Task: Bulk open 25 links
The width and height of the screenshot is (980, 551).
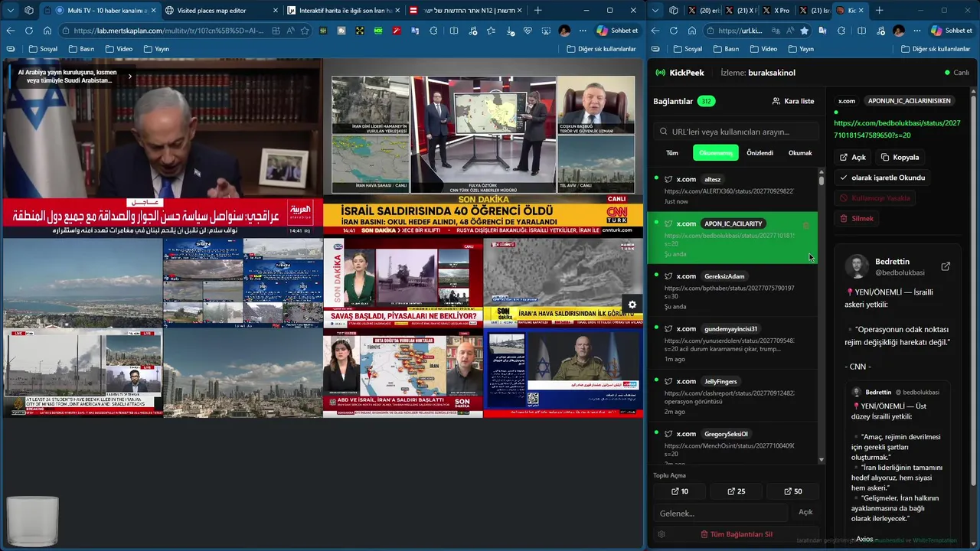Action: 736,491
